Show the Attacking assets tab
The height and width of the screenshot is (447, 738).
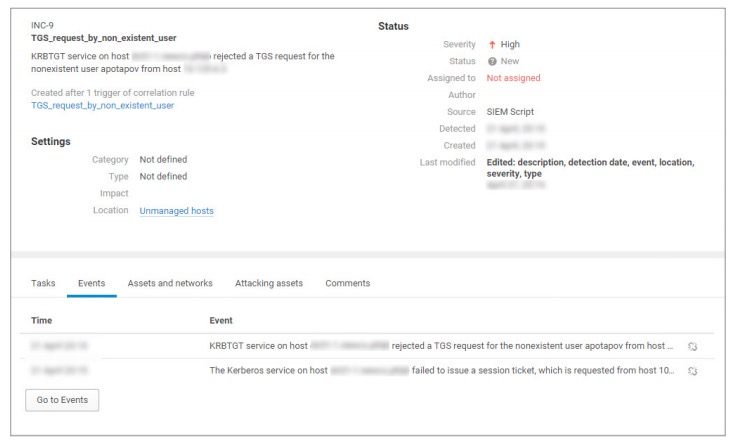(x=269, y=283)
